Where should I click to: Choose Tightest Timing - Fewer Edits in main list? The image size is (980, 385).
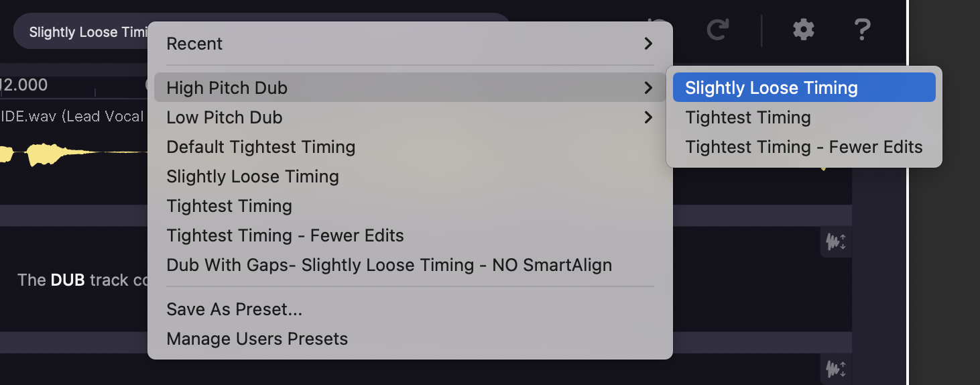click(285, 235)
